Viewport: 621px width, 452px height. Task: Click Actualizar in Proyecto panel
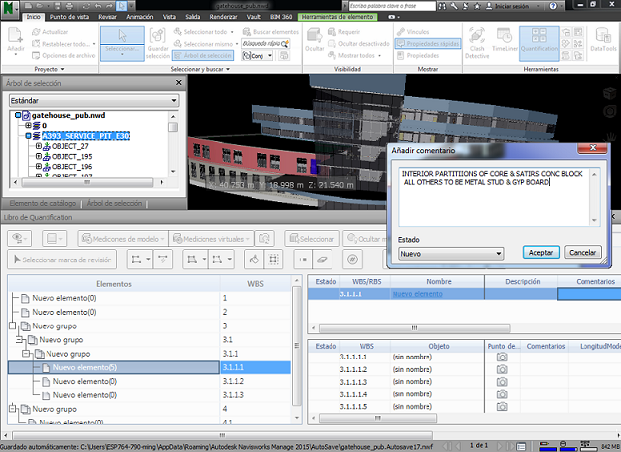[50, 32]
